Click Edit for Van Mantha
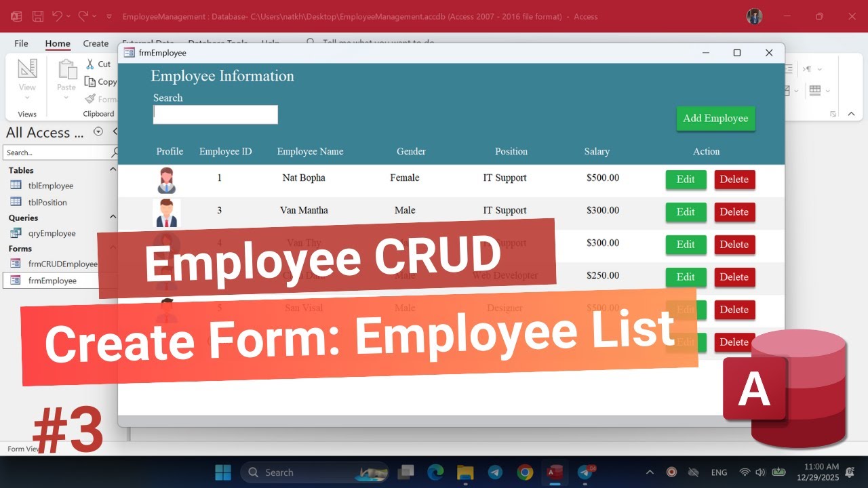868x488 pixels. coord(686,212)
